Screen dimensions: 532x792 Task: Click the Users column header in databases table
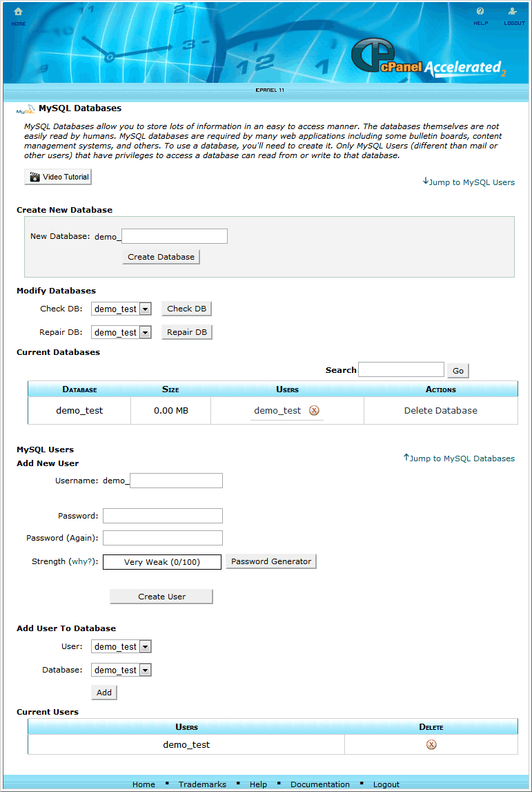(287, 389)
